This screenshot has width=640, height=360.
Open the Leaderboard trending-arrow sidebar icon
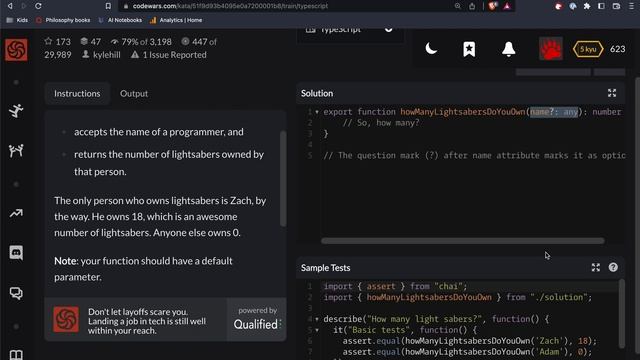click(x=16, y=213)
